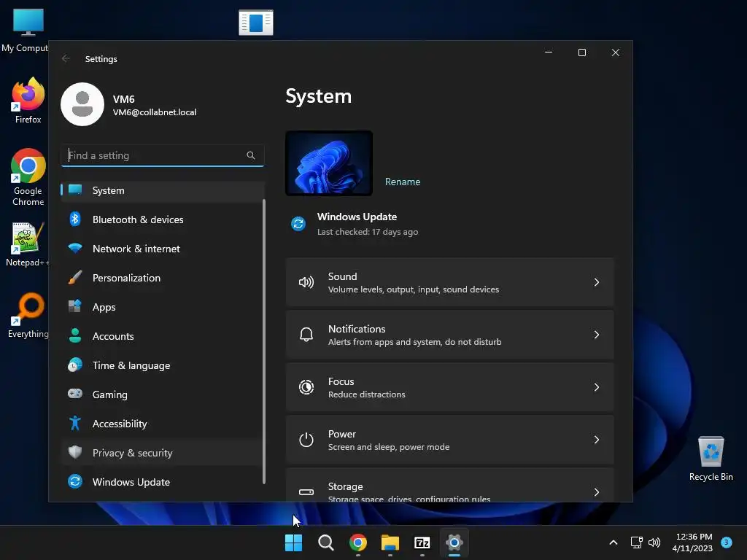Select Privacy & security shield icon

click(x=75, y=452)
